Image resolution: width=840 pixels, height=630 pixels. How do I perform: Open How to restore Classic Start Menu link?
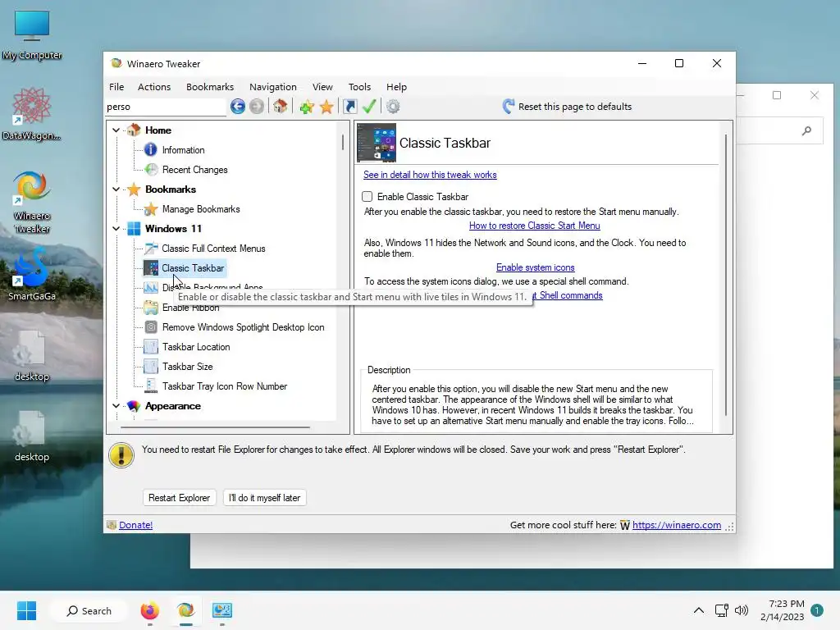tap(534, 226)
